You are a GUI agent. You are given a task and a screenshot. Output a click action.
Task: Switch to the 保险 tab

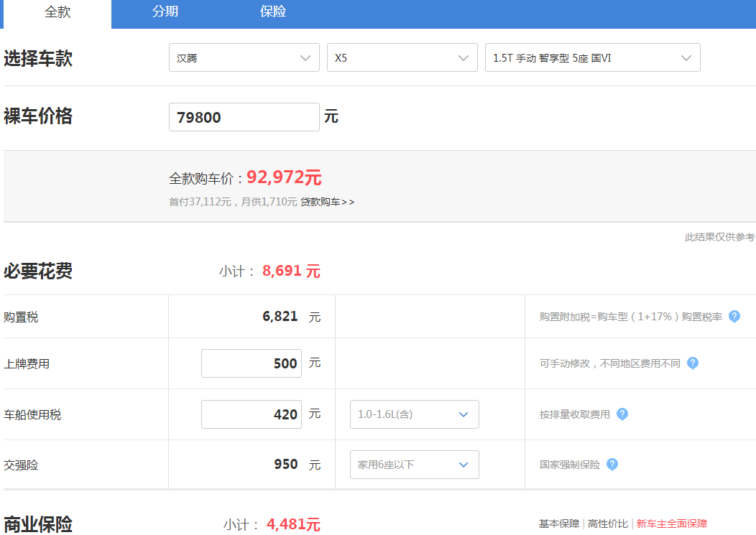pyautogui.click(x=273, y=11)
